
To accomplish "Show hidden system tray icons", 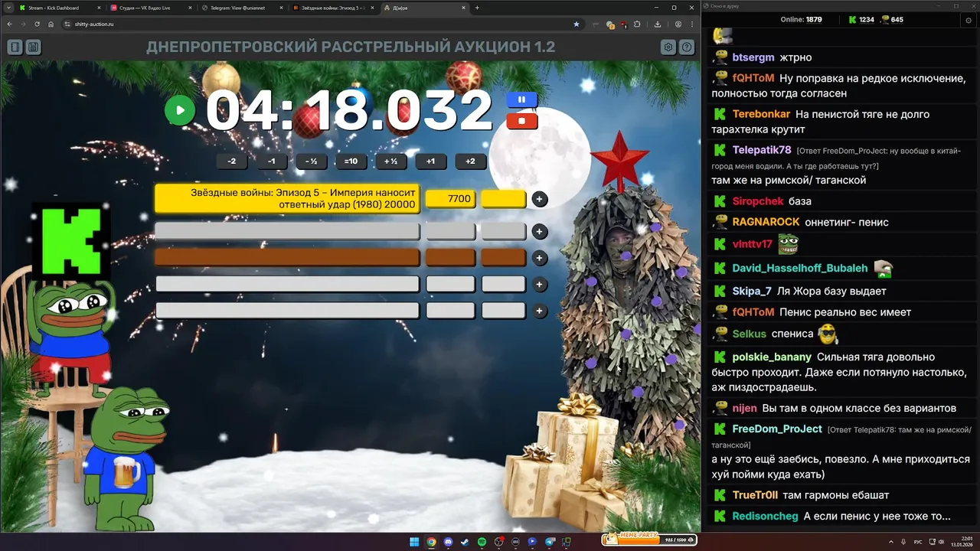I will click(x=892, y=542).
